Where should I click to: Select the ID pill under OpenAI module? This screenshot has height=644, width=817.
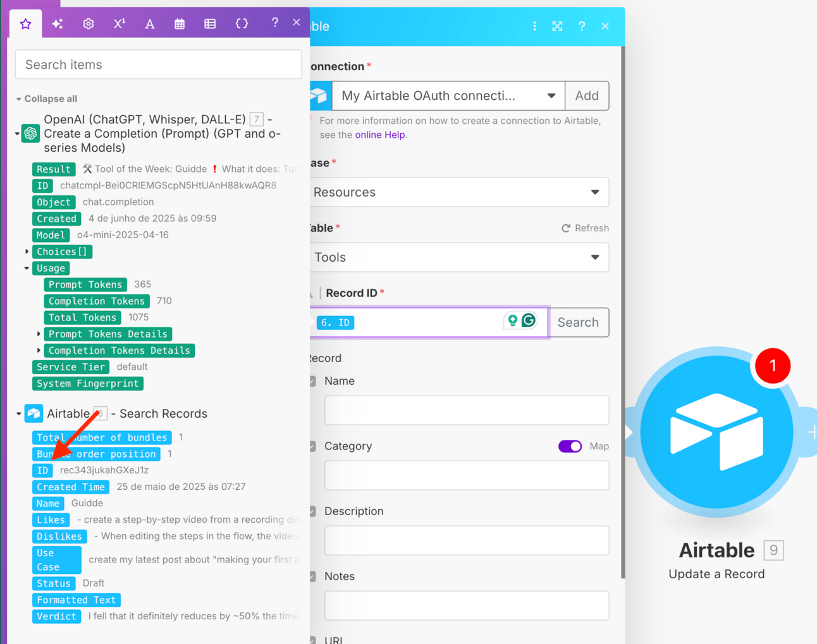coord(42,186)
